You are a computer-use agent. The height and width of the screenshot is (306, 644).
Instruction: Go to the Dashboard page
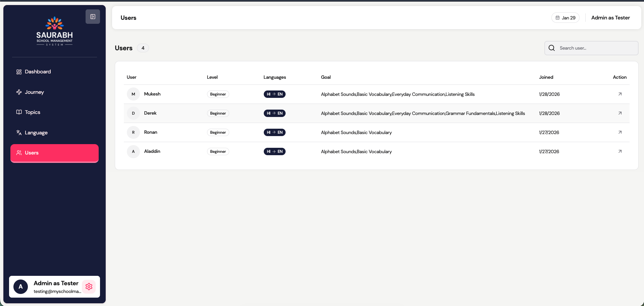click(38, 72)
